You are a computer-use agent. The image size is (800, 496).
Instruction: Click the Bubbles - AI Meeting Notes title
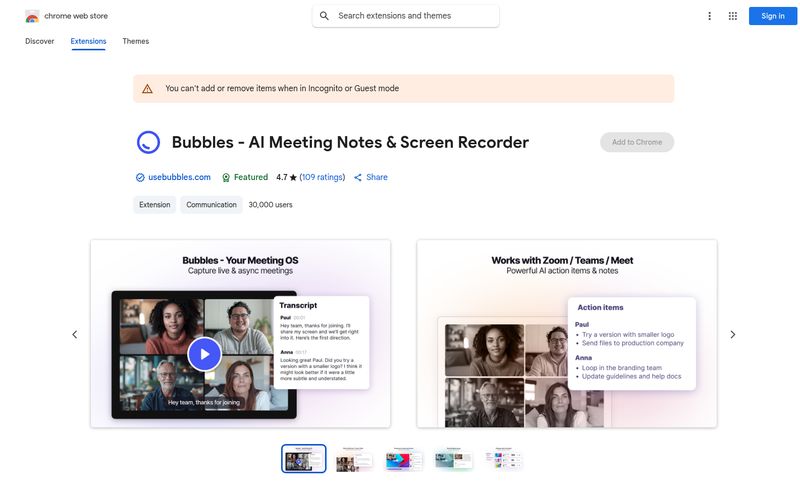coord(350,142)
